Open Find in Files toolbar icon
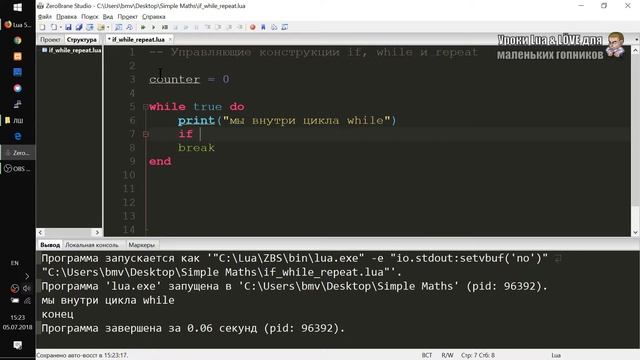 coord(129,27)
